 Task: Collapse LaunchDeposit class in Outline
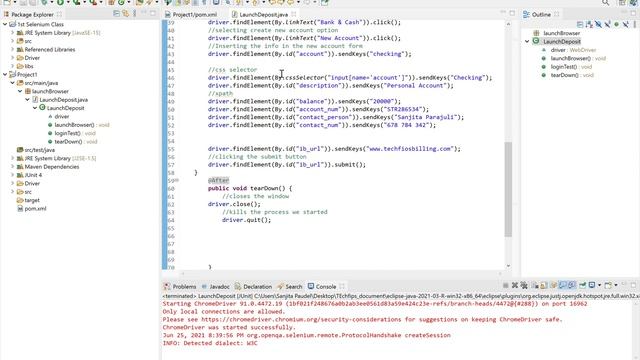click(527, 41)
